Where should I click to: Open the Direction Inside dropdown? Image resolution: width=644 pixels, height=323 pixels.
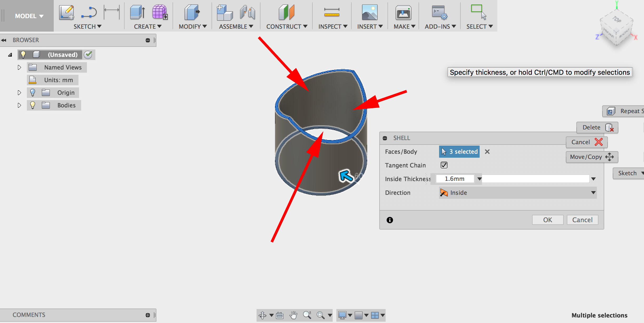point(518,192)
